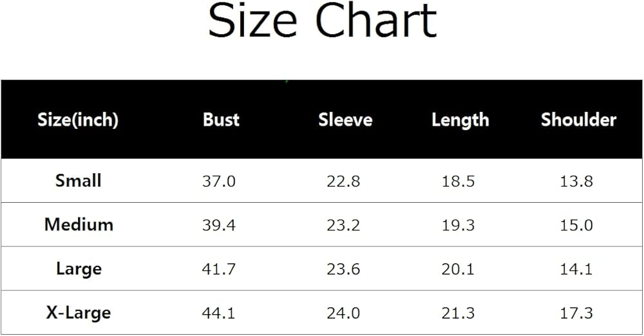Select the Medium sleeve value 23.2
This screenshot has width=644, height=336.
point(343,225)
